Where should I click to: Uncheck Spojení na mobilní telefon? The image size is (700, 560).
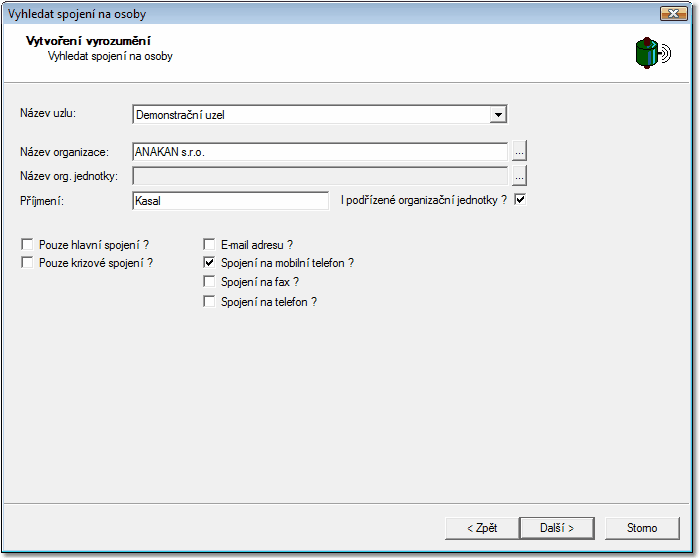(209, 263)
